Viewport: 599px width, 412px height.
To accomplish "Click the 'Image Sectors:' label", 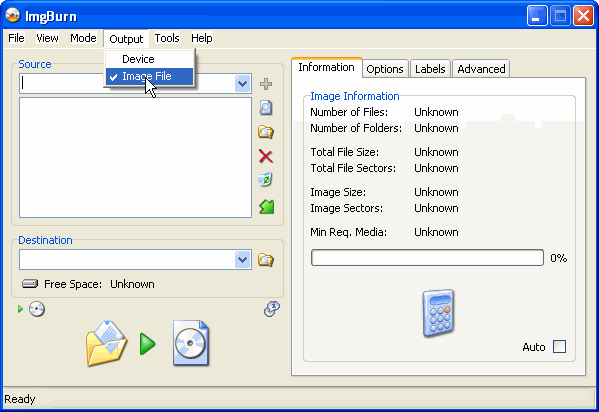I will tap(346, 208).
